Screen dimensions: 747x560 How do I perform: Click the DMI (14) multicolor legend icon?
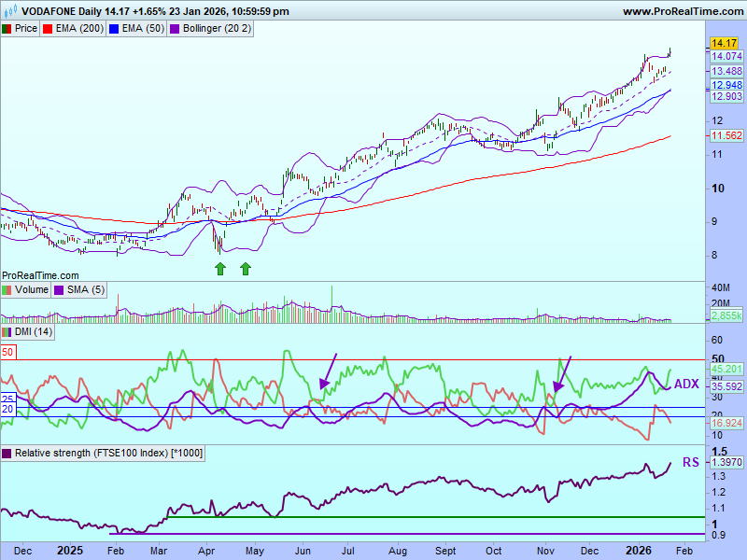pos(7,332)
